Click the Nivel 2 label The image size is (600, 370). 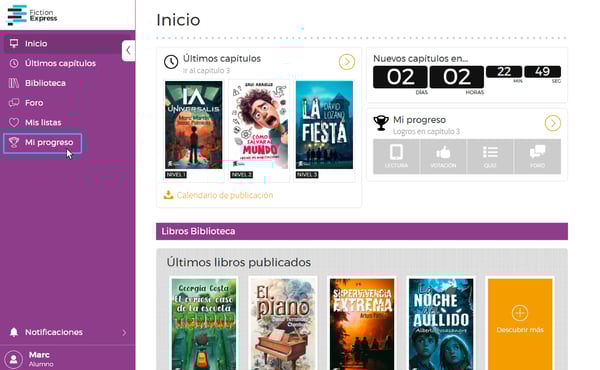click(x=241, y=174)
